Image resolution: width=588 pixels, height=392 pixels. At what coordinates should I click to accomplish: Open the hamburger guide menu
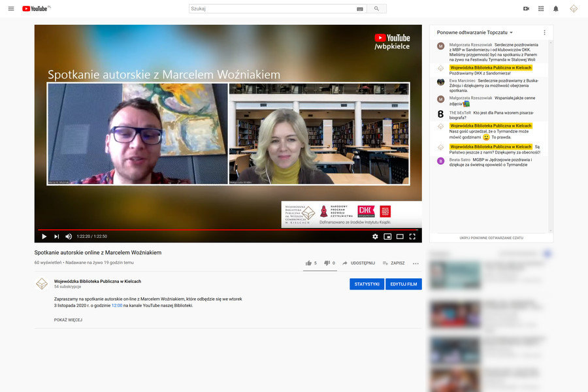click(10, 8)
